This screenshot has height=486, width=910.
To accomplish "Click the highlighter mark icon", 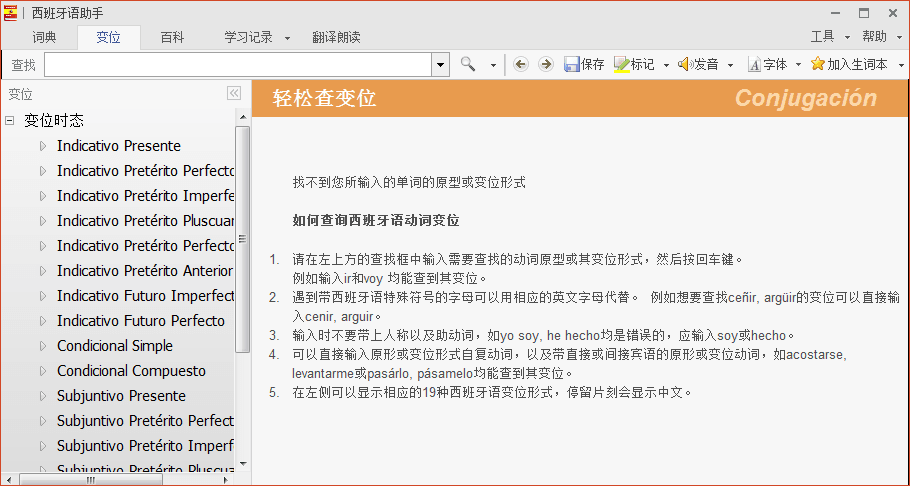I will click(x=621, y=64).
